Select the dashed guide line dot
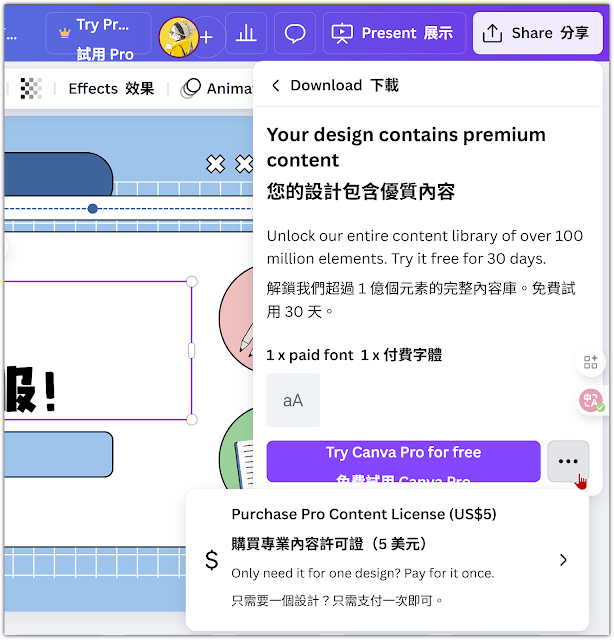 93,209
